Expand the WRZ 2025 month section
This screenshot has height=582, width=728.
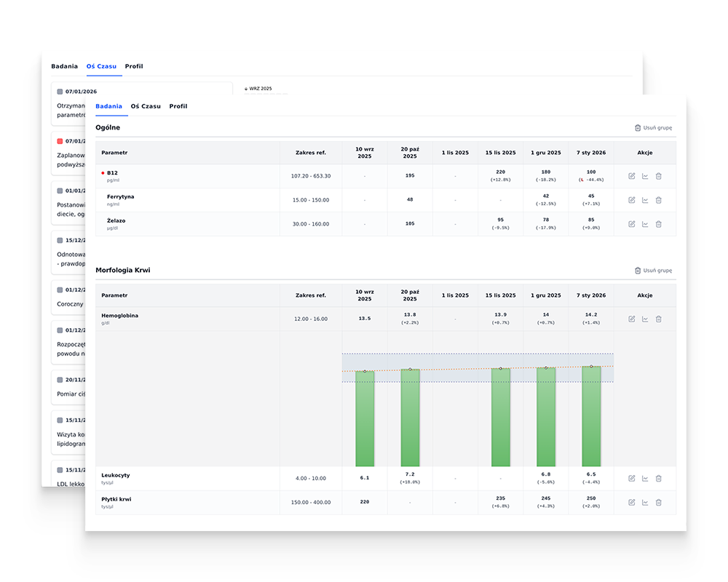coord(258,89)
